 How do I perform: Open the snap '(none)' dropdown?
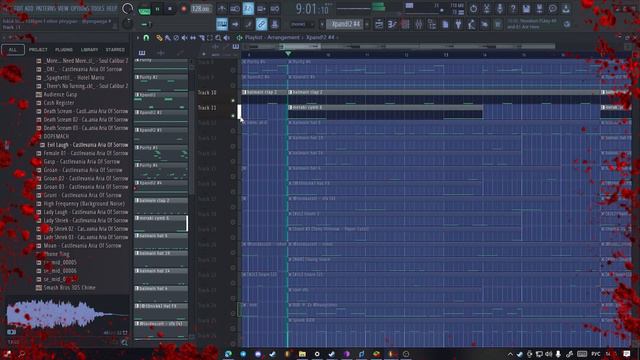(302, 24)
